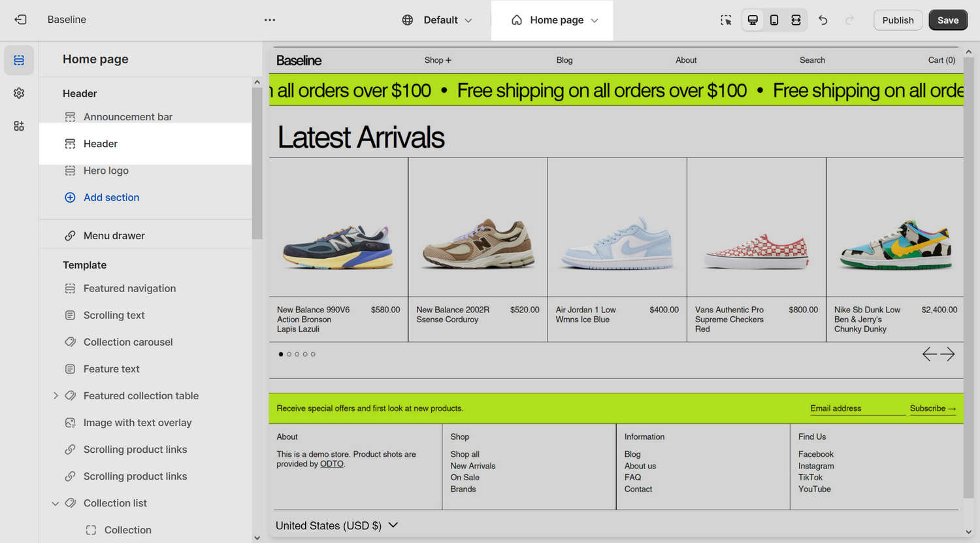The image size is (980, 543).
Task: Open full-width preview mode
Action: point(796,20)
